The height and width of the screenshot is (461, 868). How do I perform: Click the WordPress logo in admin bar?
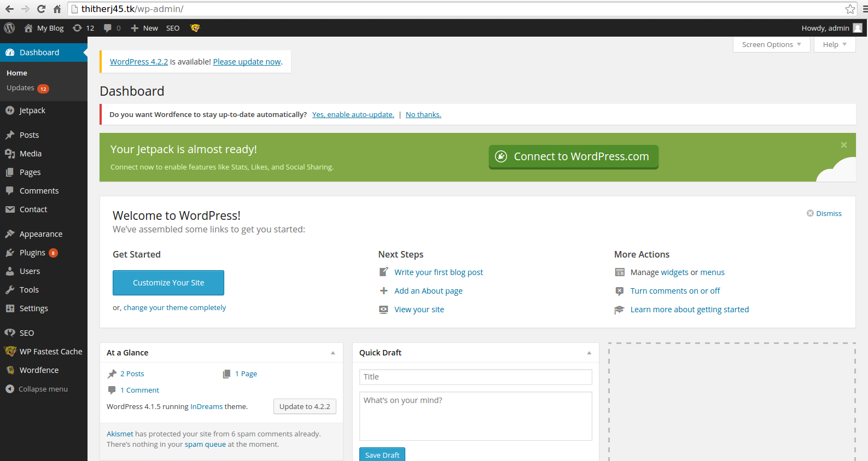[9, 28]
